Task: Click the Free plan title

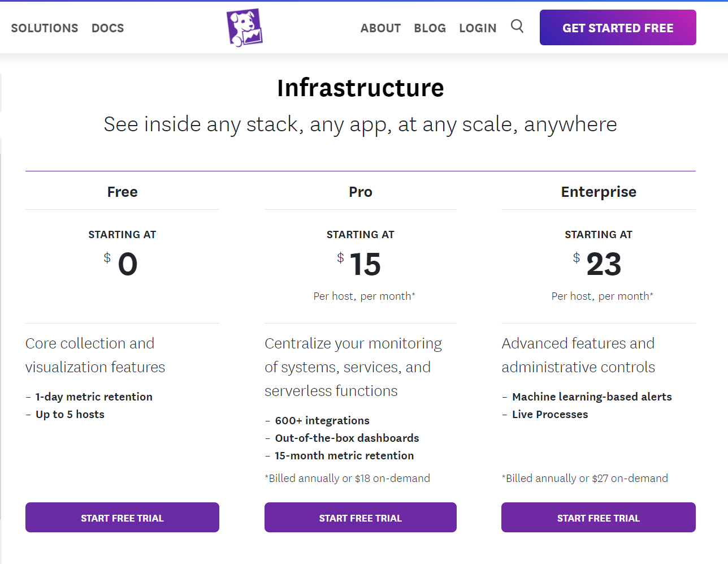Action: tap(123, 192)
